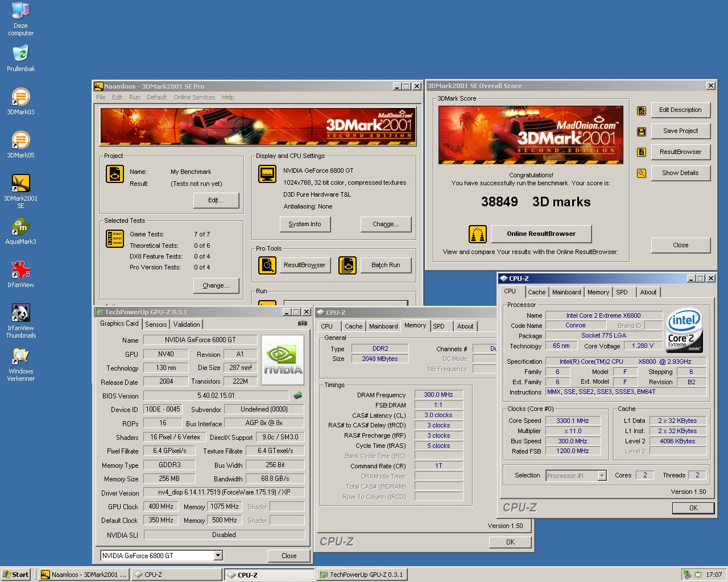Click the Save Project button

pyautogui.click(x=680, y=131)
